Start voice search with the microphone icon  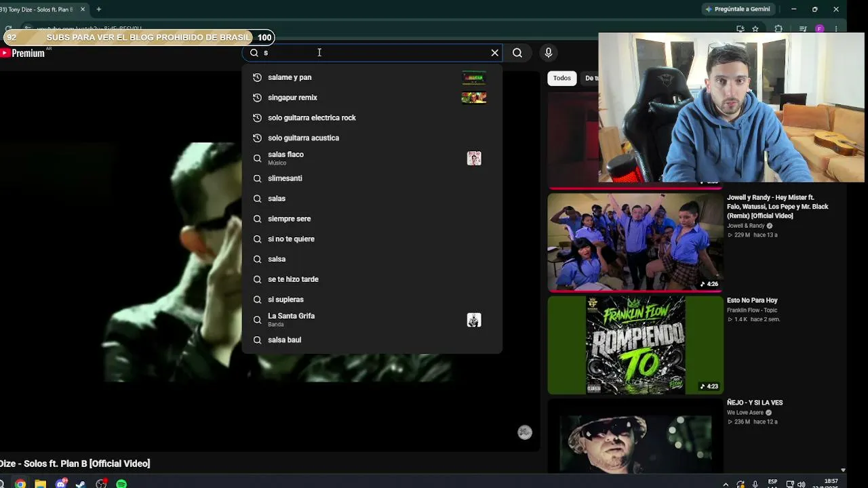click(x=549, y=53)
